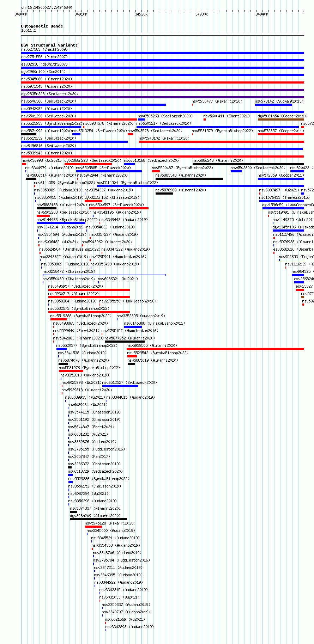Select nsv6515239 (Sedlazeck2020) label
This screenshot has width=314, height=644.
[x=49, y=138]
